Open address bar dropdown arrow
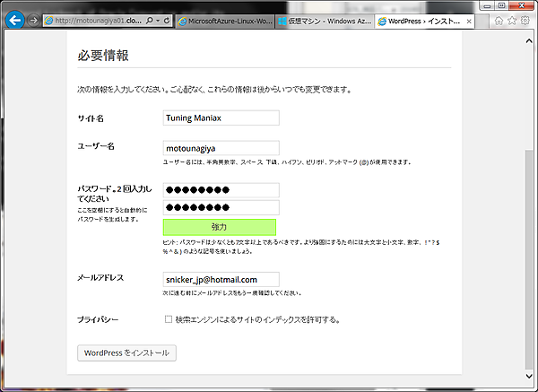Viewport: 538px width, 392px height. click(x=156, y=20)
